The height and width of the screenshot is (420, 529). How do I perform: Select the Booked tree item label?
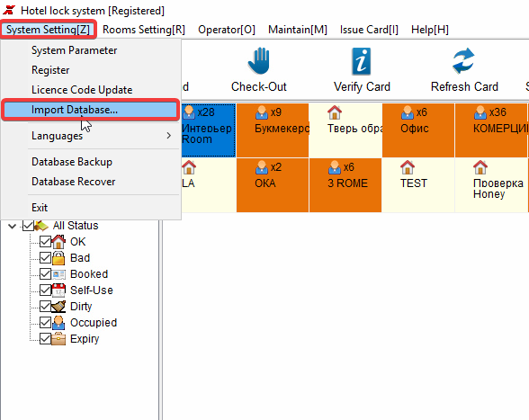coord(89,274)
